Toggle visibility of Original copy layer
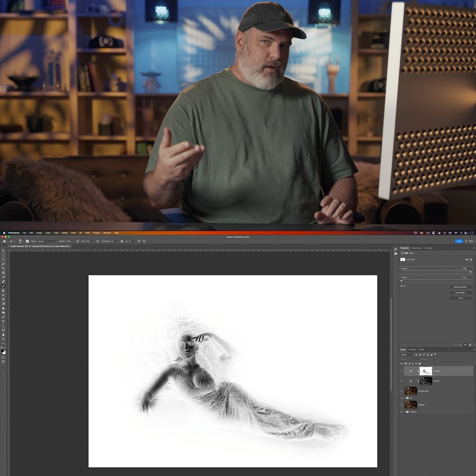476x476 pixels. 402,390
